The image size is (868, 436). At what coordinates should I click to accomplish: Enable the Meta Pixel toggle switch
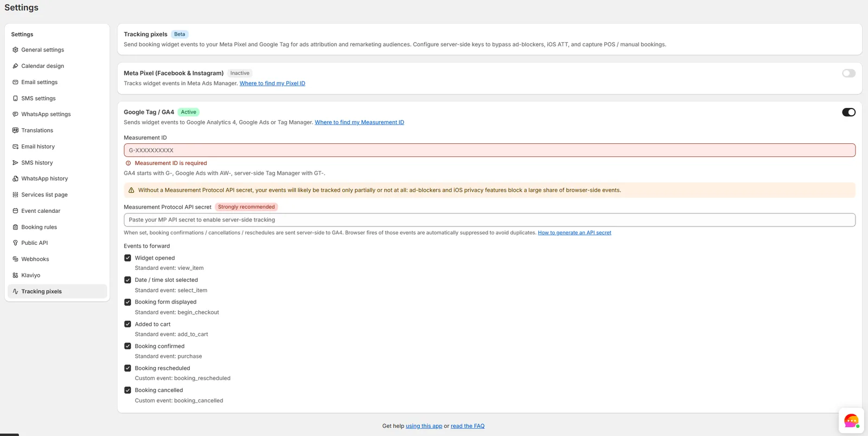coord(848,73)
